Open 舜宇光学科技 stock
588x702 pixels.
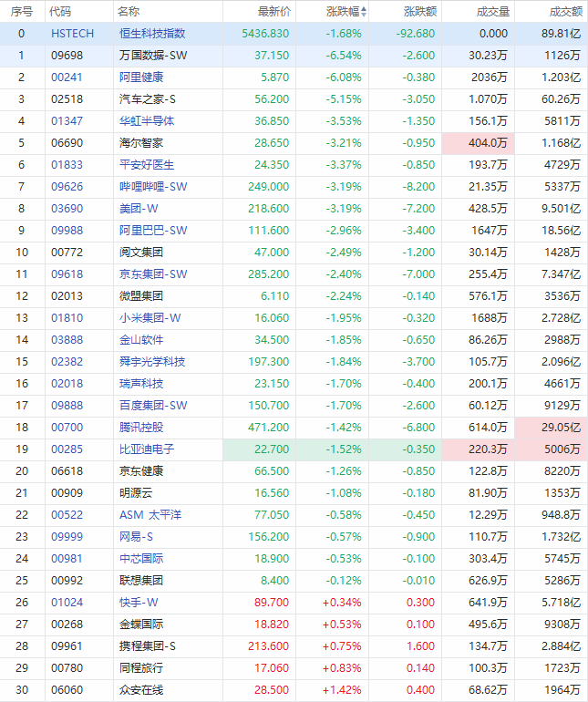click(152, 362)
